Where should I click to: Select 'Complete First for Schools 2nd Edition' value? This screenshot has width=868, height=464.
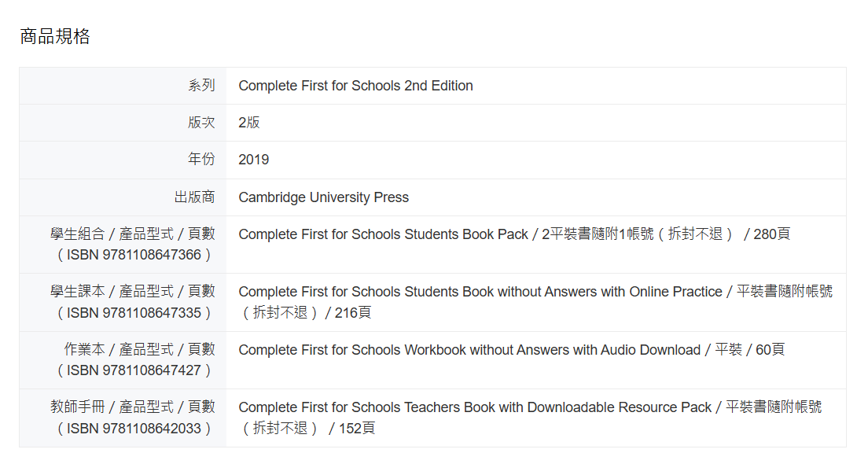click(355, 86)
